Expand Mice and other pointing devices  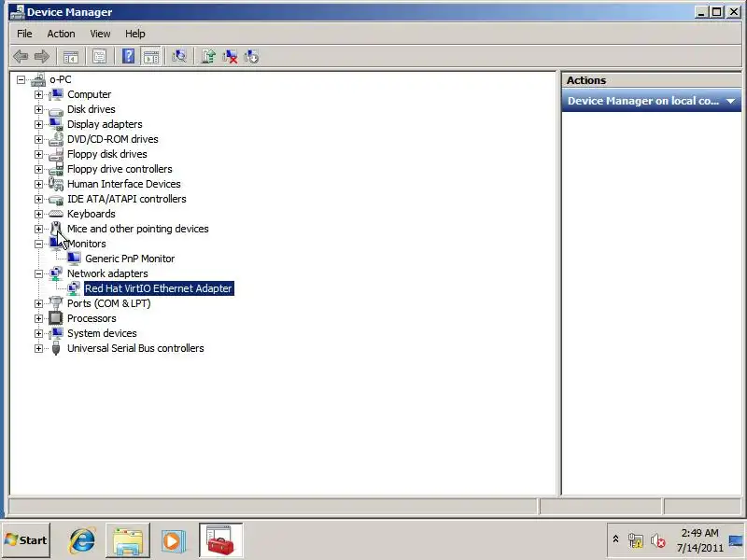pos(38,229)
